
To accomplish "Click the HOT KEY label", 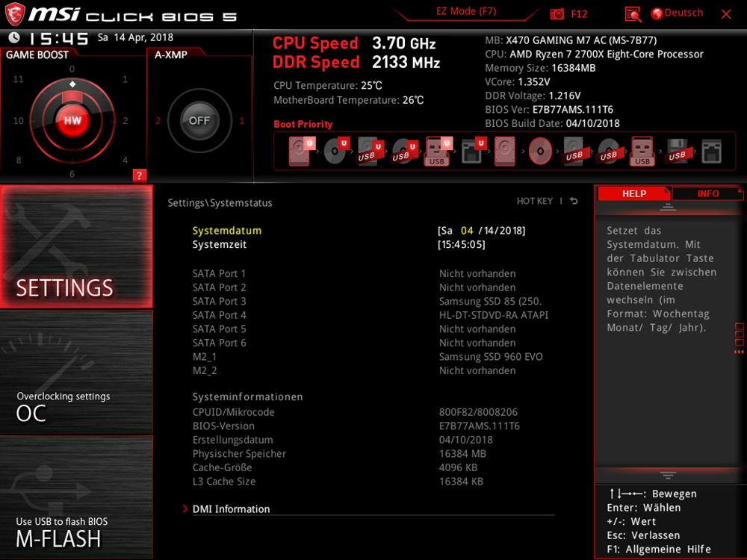I will [x=535, y=201].
